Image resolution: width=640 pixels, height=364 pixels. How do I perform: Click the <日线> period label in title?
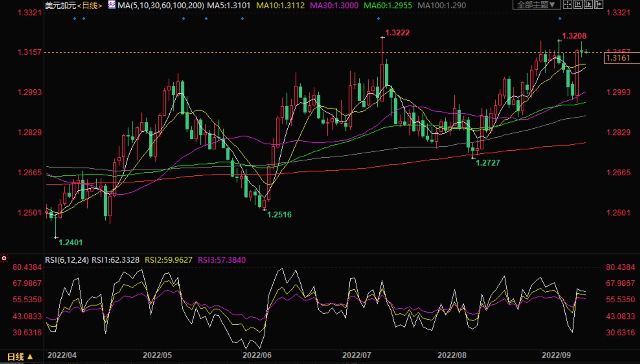click(89, 6)
